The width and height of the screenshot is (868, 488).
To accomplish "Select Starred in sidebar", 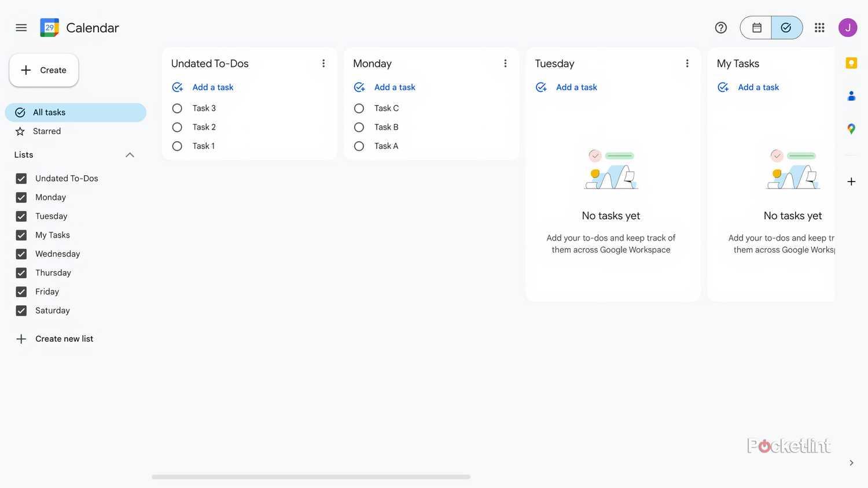I will point(76,131).
